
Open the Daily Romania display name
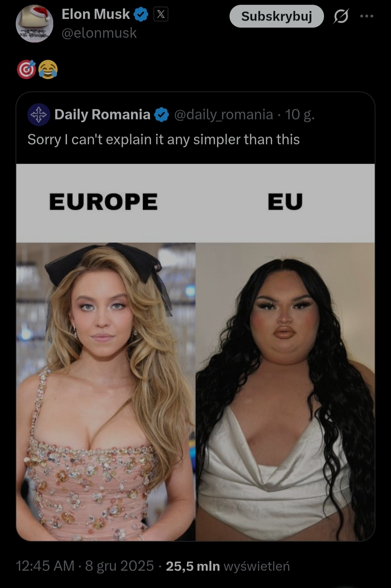pyautogui.click(x=102, y=114)
